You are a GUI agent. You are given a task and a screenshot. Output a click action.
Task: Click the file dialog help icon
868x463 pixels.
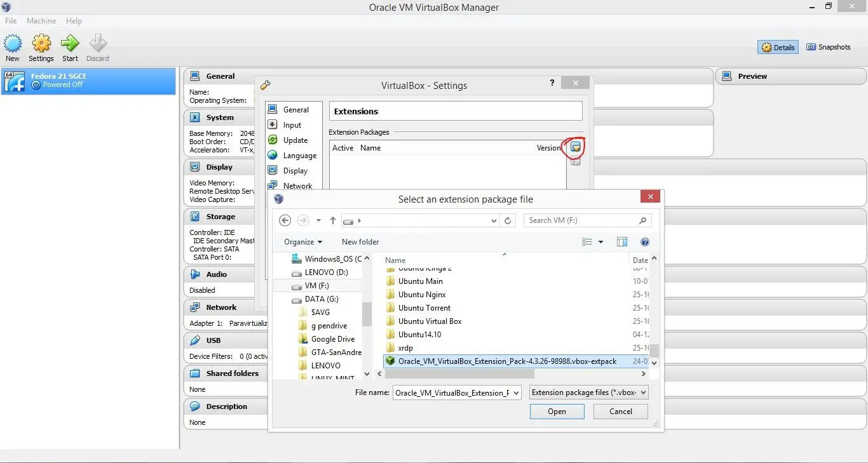(645, 242)
